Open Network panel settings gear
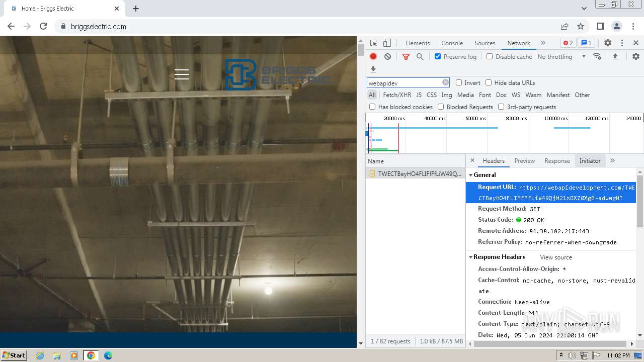 636,57
